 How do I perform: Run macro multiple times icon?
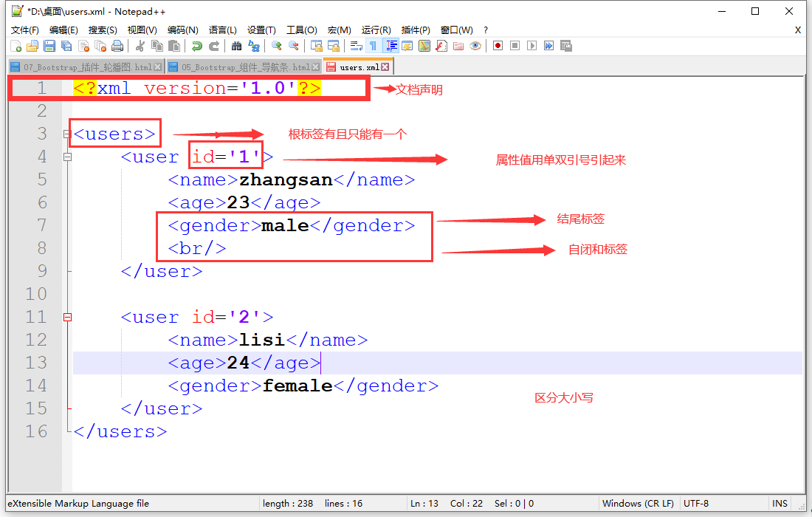(549, 46)
